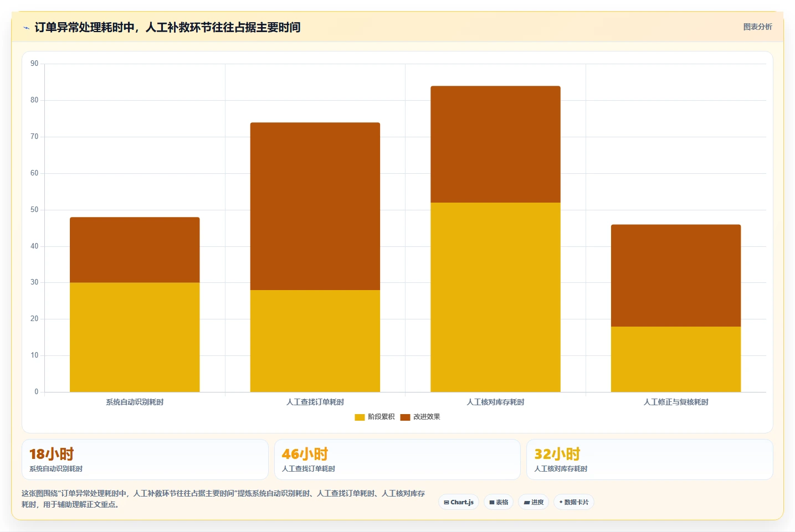The width and height of the screenshot is (795, 532).
Task: Click the yellow segment of 人工核对库存耗时 bar
Action: tap(495, 297)
